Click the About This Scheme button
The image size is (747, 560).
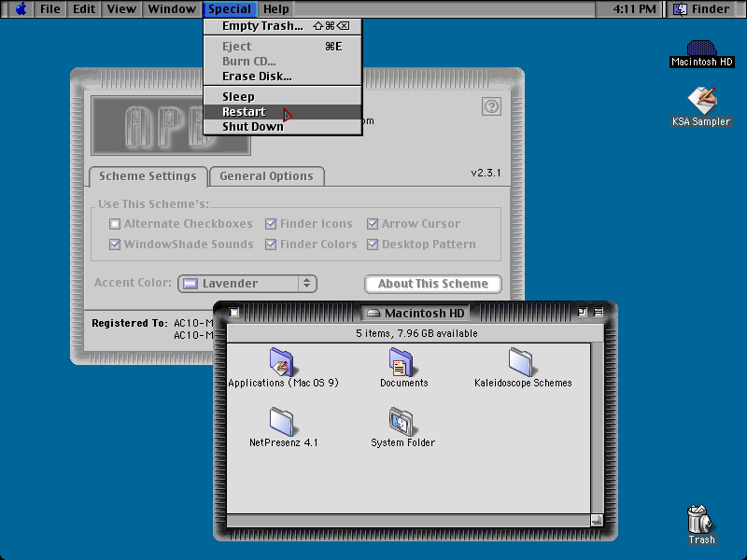[433, 284]
